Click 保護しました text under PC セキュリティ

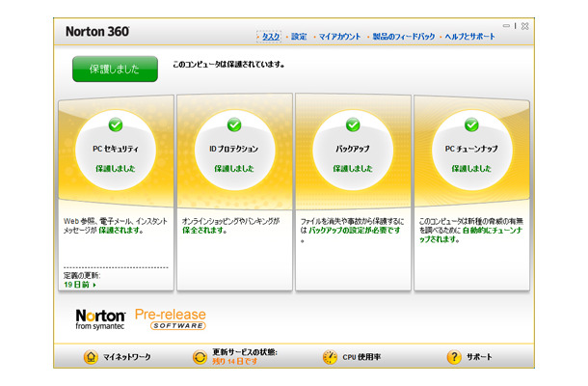116,169
